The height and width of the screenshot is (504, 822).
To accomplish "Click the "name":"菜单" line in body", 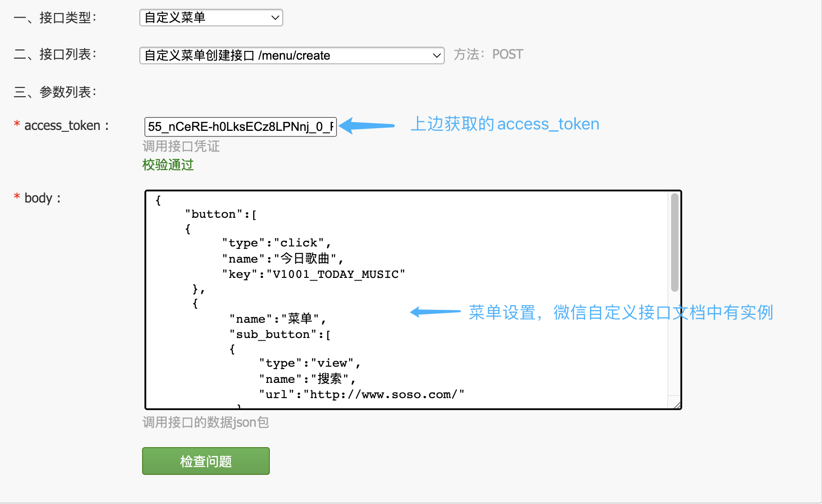I will coord(278,319).
